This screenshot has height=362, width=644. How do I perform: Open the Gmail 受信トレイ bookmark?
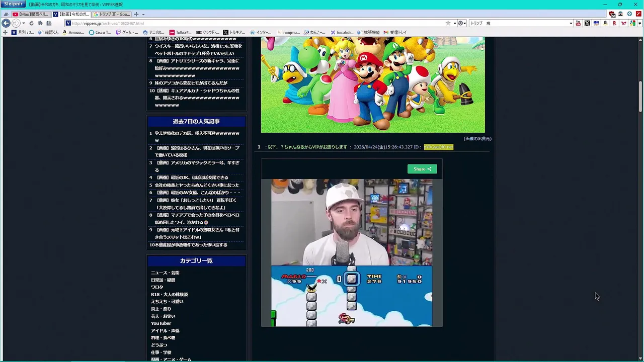[395, 32]
